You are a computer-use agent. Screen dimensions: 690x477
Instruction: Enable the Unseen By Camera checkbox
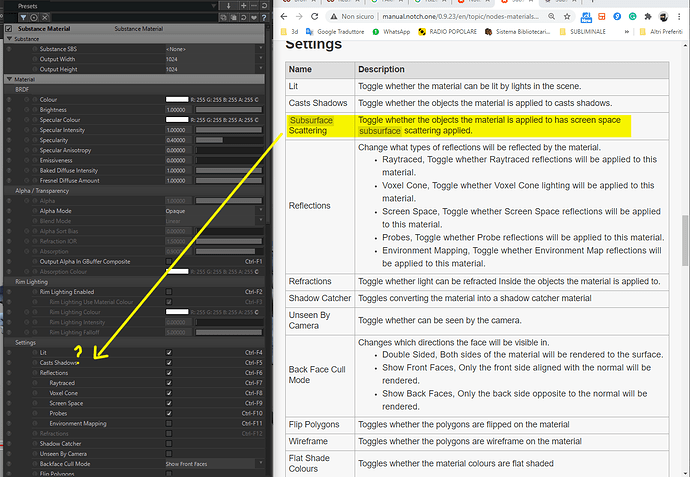tap(169, 454)
